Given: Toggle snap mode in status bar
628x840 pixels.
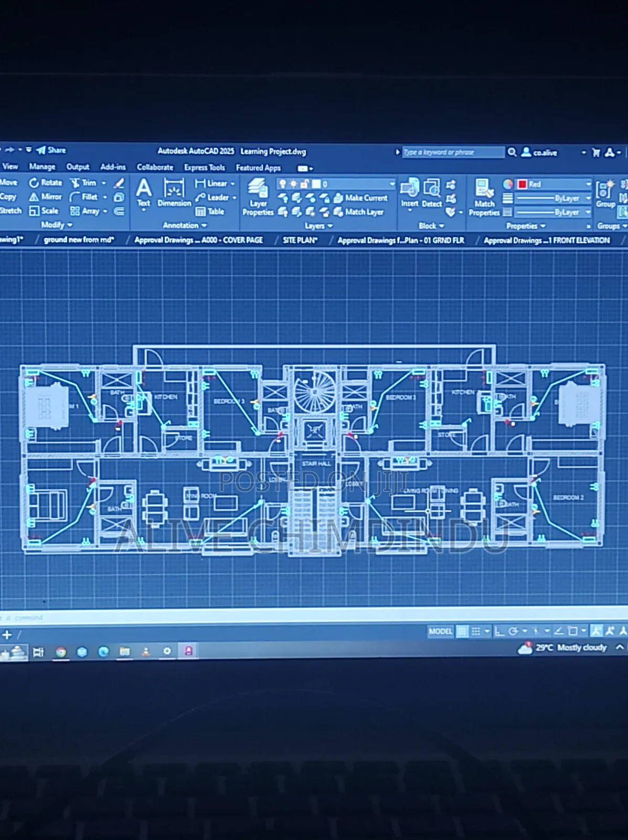Looking at the screenshot, I should pos(476,631).
